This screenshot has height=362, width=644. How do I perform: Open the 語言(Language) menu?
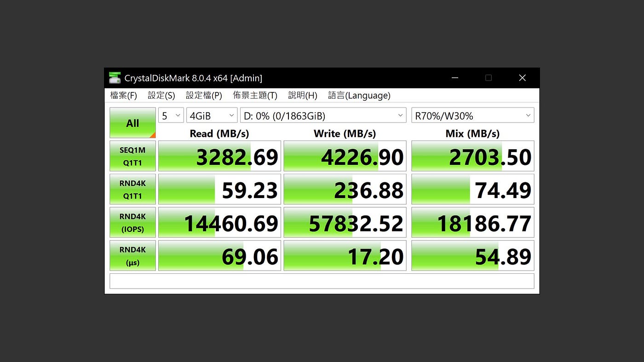[x=359, y=96]
